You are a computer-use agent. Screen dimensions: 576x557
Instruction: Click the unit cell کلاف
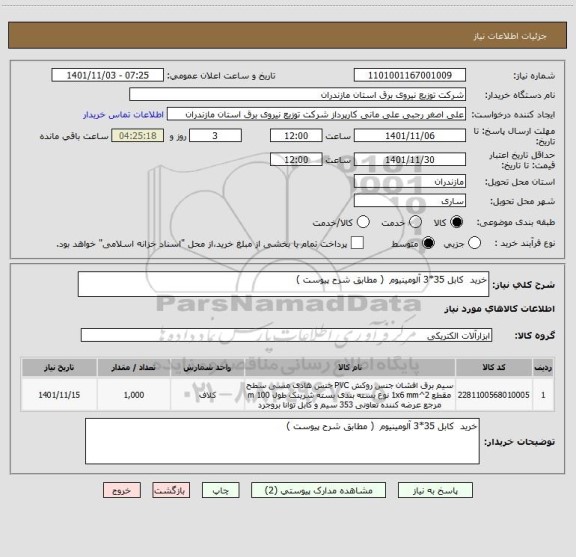point(207,395)
